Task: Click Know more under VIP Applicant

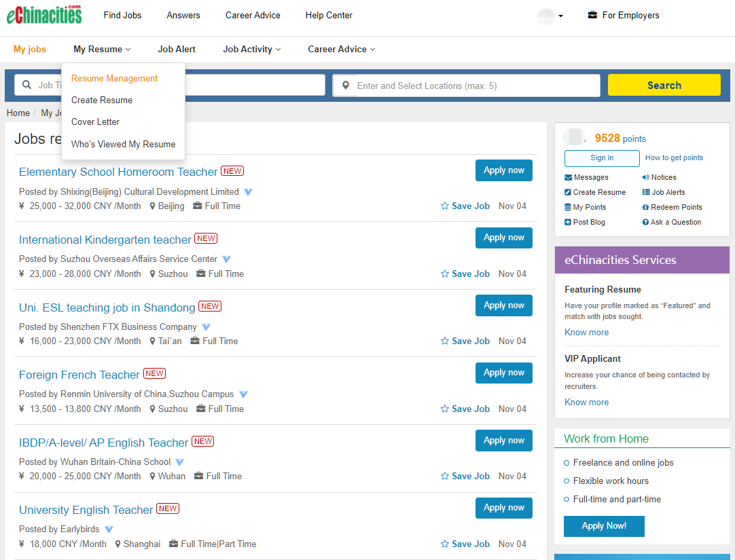Action: pos(586,403)
